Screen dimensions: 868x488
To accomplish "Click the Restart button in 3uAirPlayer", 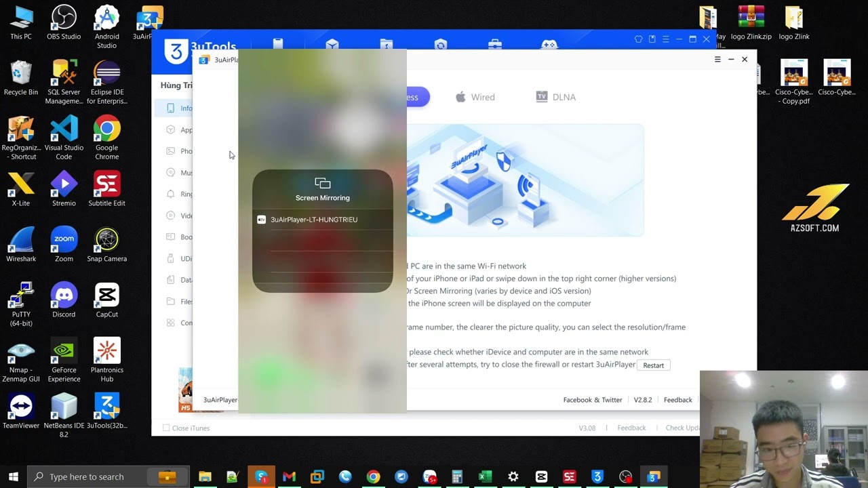I will coord(654,365).
